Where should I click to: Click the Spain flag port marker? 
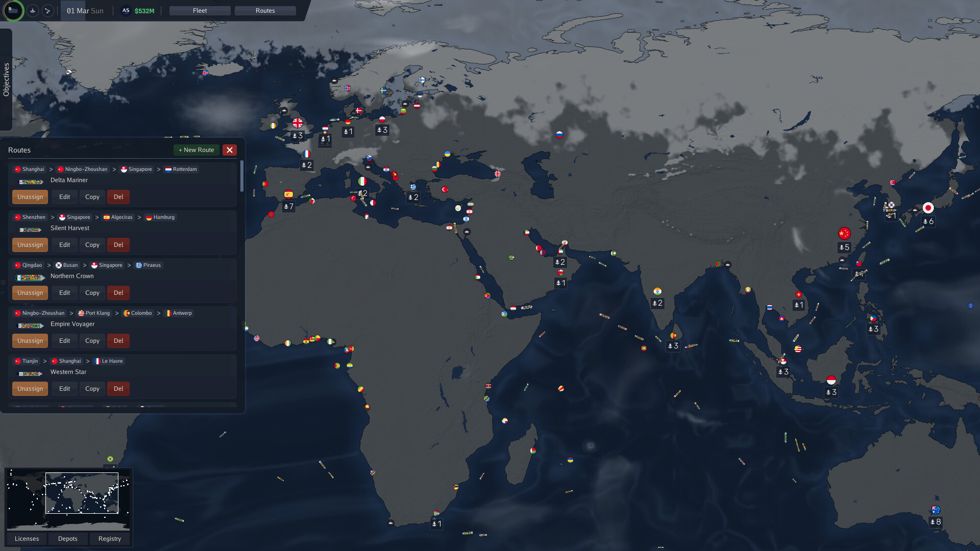pos(288,194)
